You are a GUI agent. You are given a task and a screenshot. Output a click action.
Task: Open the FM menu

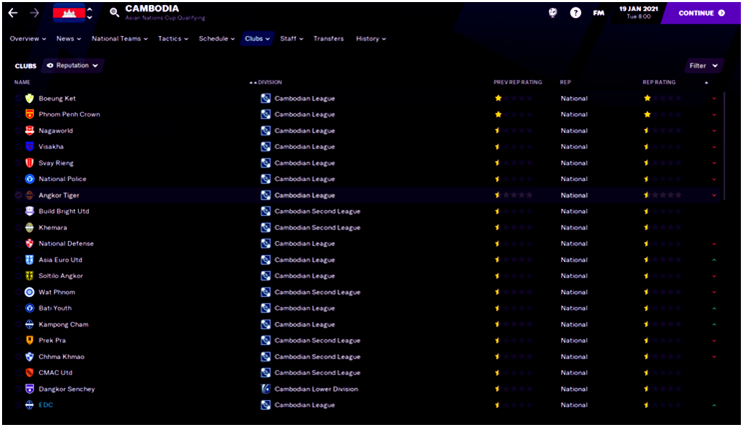(599, 13)
